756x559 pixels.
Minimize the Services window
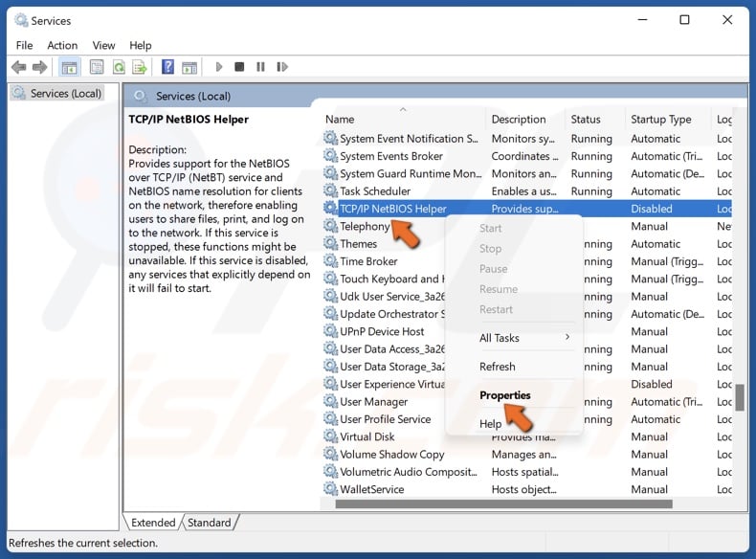coord(642,20)
